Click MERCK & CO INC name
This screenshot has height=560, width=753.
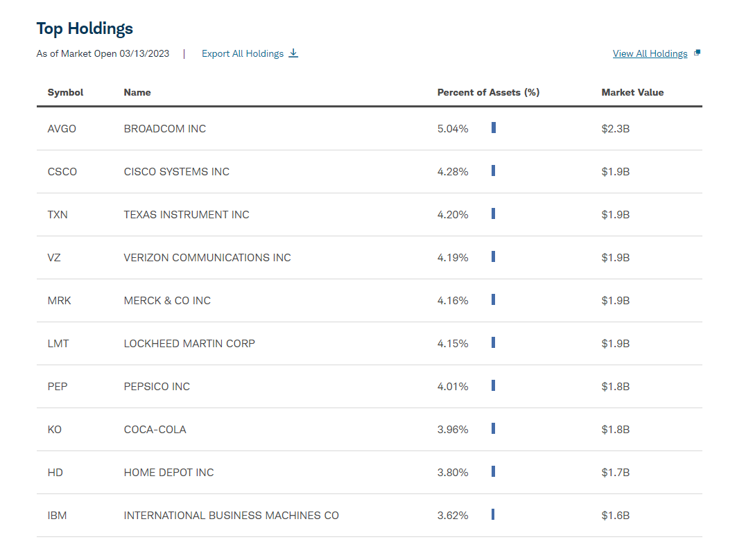pyautogui.click(x=167, y=300)
